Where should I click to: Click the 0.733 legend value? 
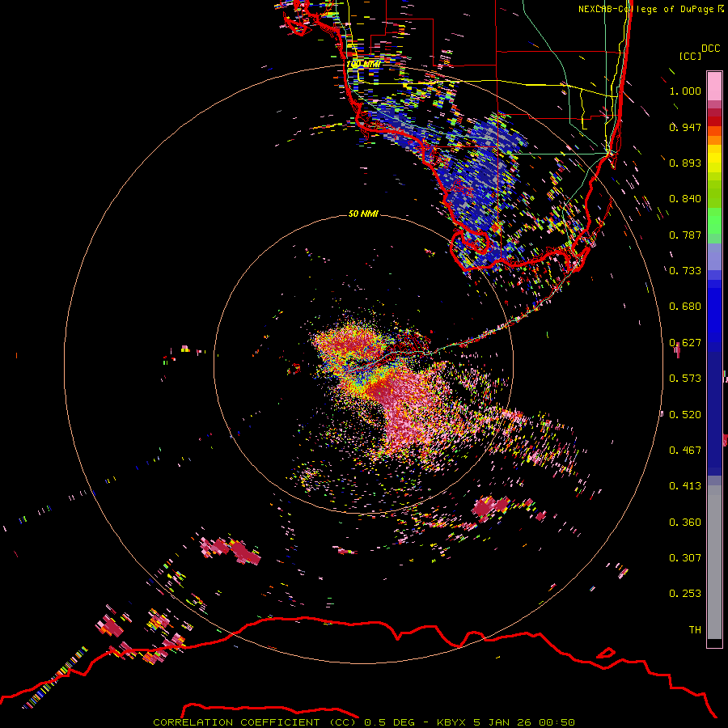point(685,271)
